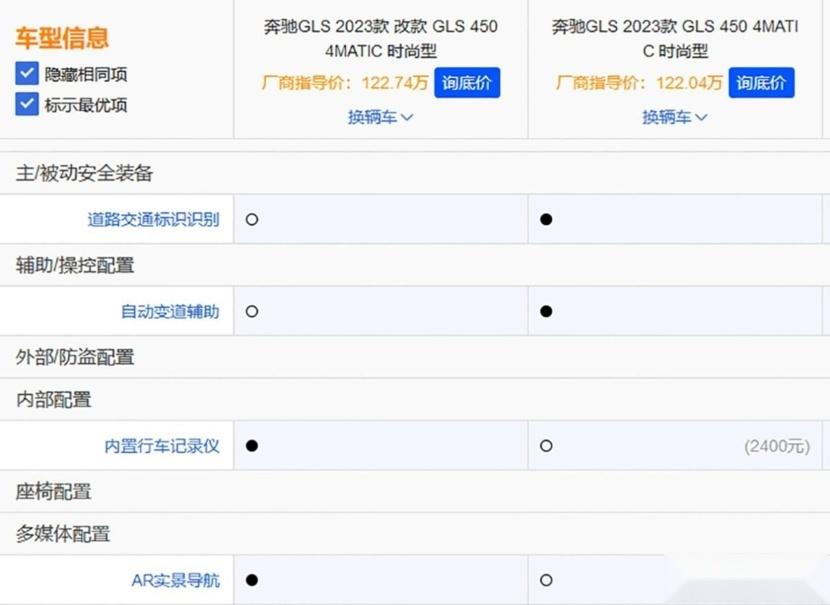Click hollow circle in AR实景导航 row
This screenshot has width=830, height=605.
(x=546, y=580)
